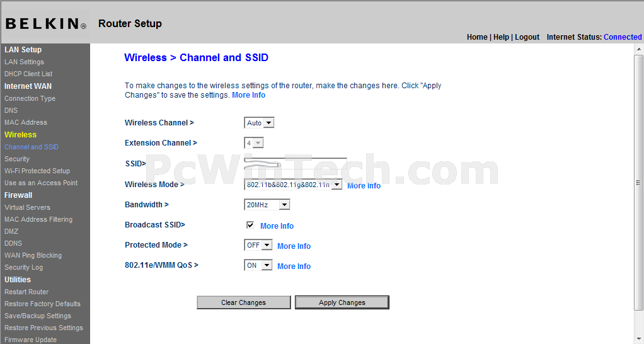Image resolution: width=644 pixels, height=344 pixels.
Task: Click the SSID input field
Action: tap(296, 164)
